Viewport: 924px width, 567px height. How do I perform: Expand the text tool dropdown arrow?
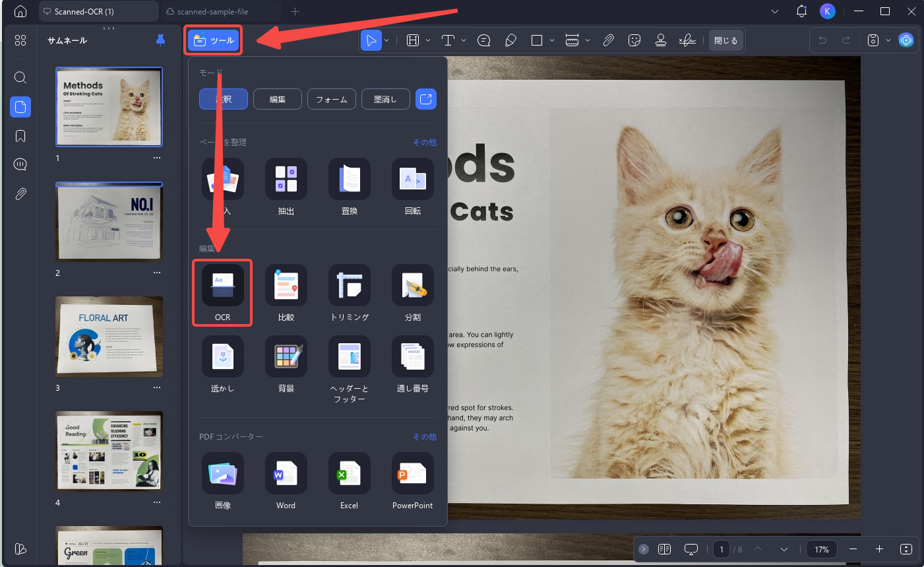click(x=464, y=40)
